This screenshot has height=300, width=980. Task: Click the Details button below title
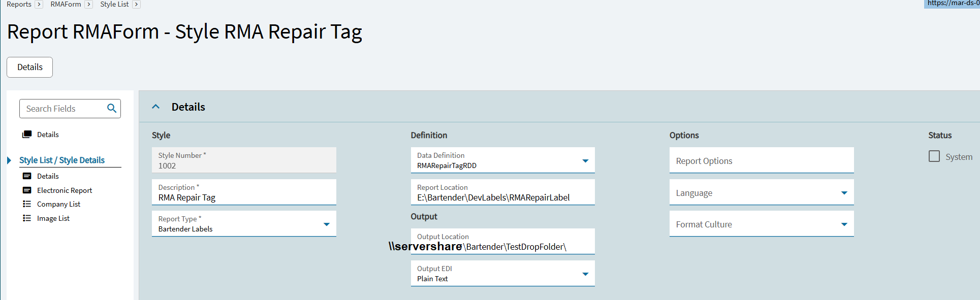30,67
